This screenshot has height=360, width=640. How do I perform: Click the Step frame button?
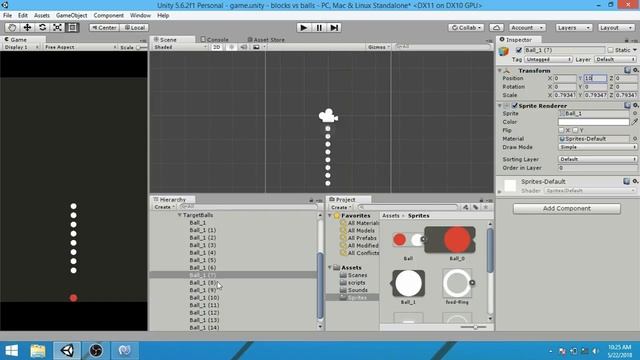click(334, 27)
